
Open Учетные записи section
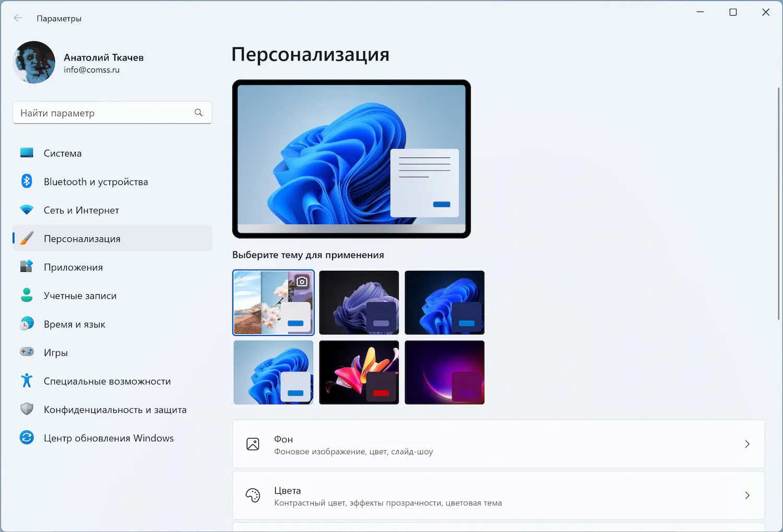[x=112, y=296]
